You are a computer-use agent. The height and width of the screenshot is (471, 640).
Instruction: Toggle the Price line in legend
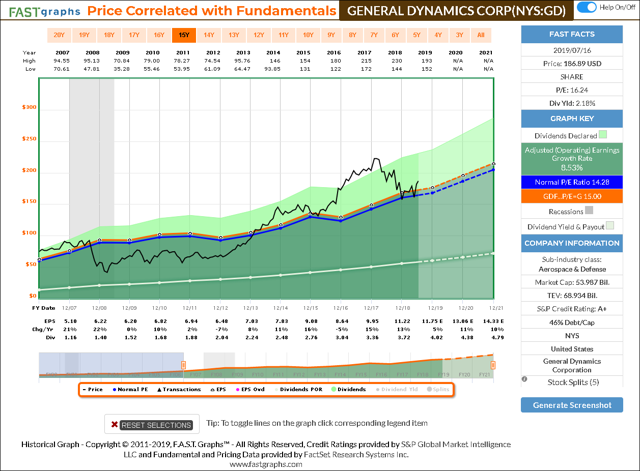[93, 389]
